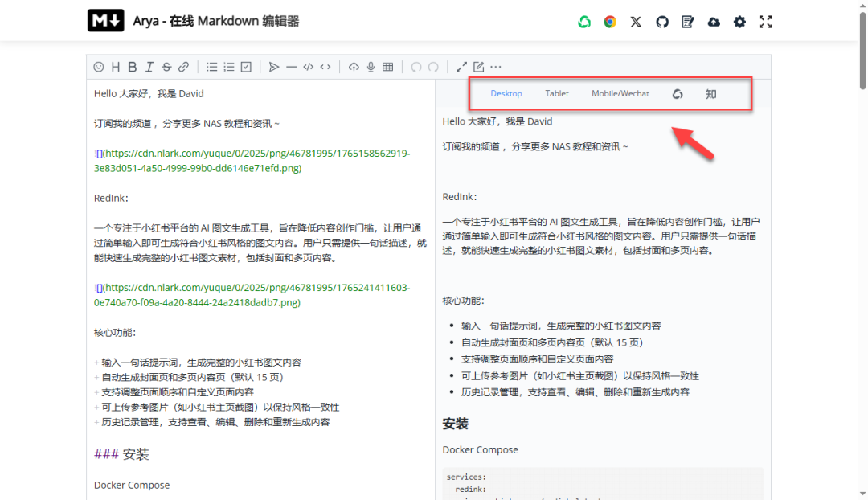This screenshot has width=868, height=500.
Task: Insert a heading with the H tool
Action: 116,67
